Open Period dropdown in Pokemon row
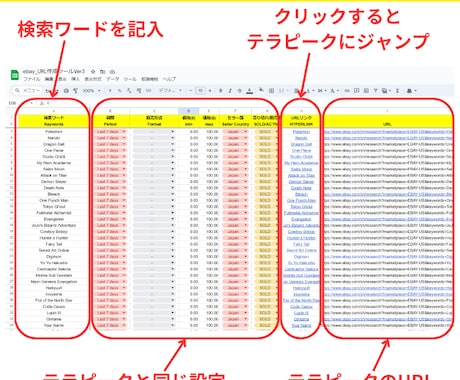 124,132
